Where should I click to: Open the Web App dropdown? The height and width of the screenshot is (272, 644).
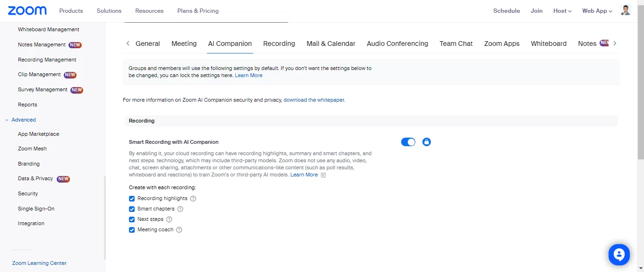597,10
